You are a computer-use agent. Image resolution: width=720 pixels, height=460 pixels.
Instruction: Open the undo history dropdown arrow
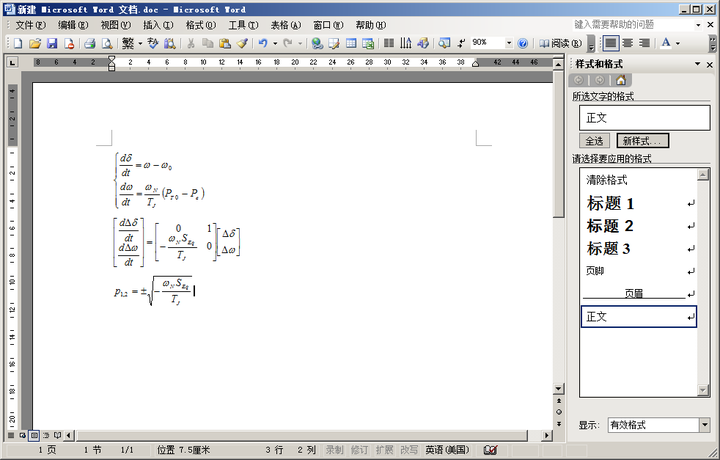tap(275, 44)
